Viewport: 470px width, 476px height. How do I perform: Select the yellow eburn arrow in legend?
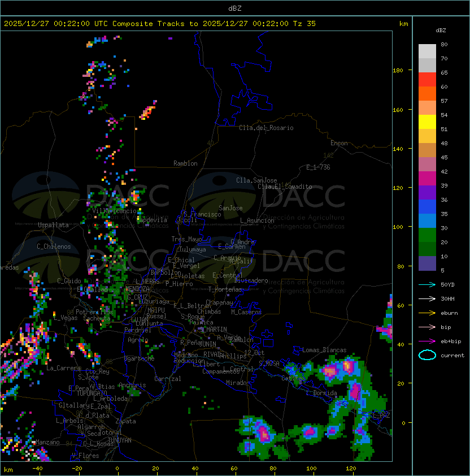427,313
